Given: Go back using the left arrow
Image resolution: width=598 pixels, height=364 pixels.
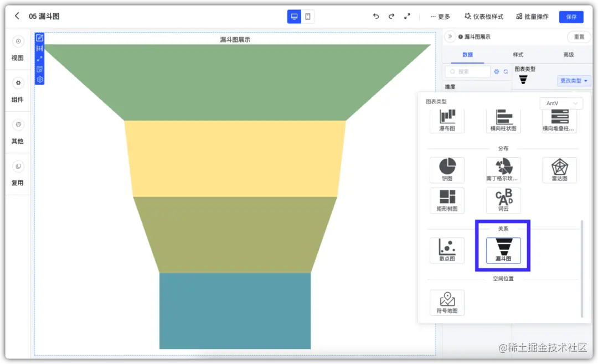Looking at the screenshot, I should coord(17,16).
